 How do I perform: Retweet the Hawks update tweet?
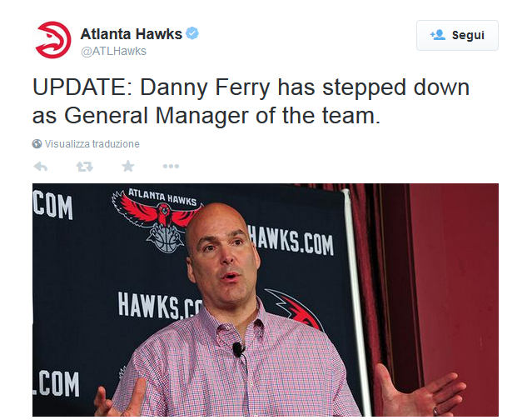(84, 166)
